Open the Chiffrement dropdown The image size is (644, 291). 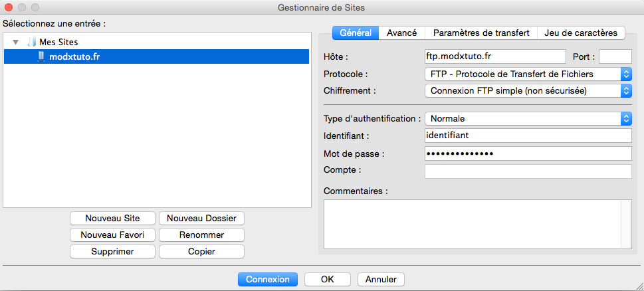click(528, 91)
